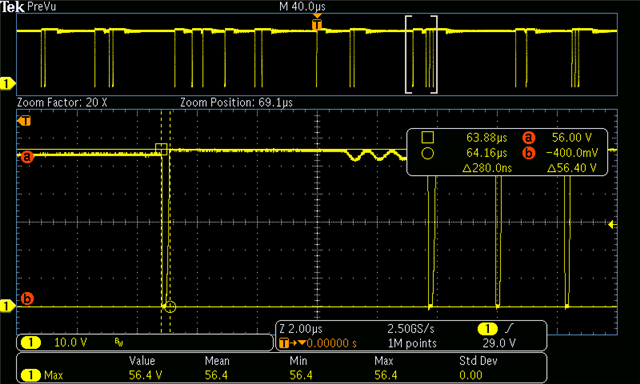
Task: Click the square cursor symbol in readout box
Action: coord(427,138)
